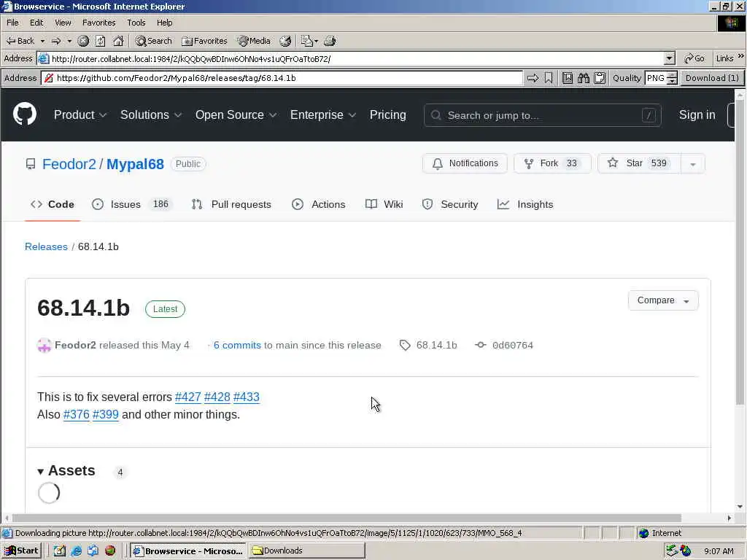Click the Star button
The height and width of the screenshot is (560, 747).
tap(639, 163)
